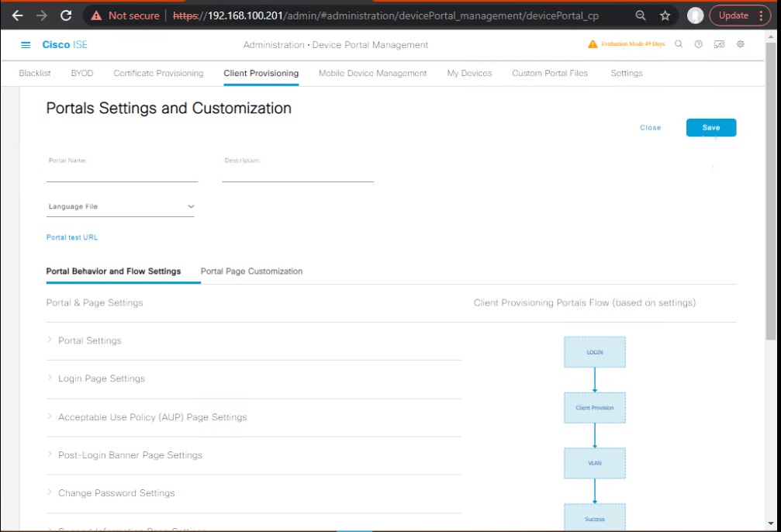The height and width of the screenshot is (532, 781).
Task: Switch to the BYOD tab
Action: click(82, 73)
